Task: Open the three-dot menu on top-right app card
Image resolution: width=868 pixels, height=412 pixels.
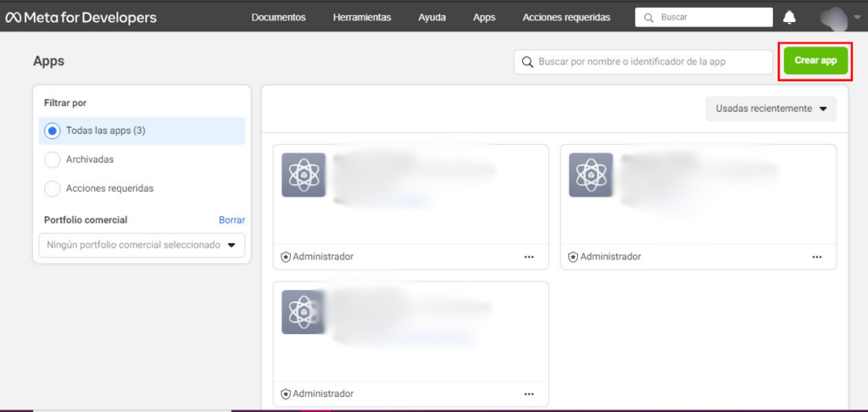Action: pyautogui.click(x=817, y=257)
